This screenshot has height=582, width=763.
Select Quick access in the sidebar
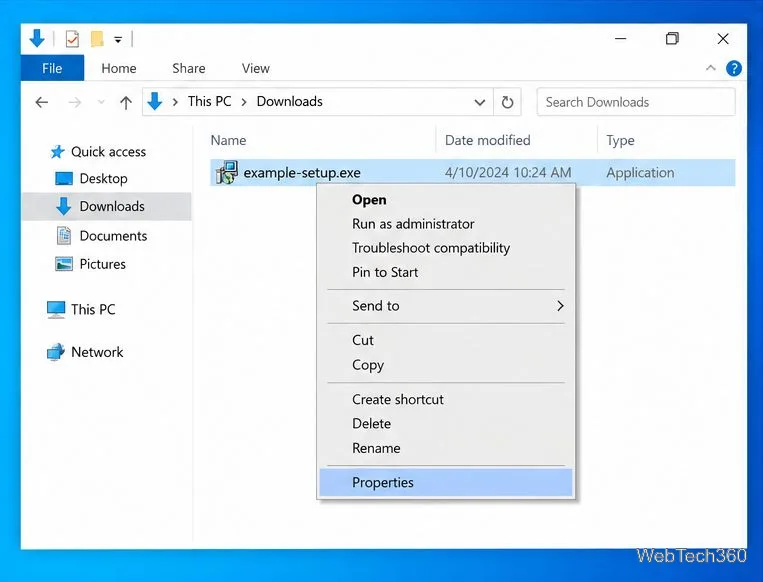pos(109,152)
